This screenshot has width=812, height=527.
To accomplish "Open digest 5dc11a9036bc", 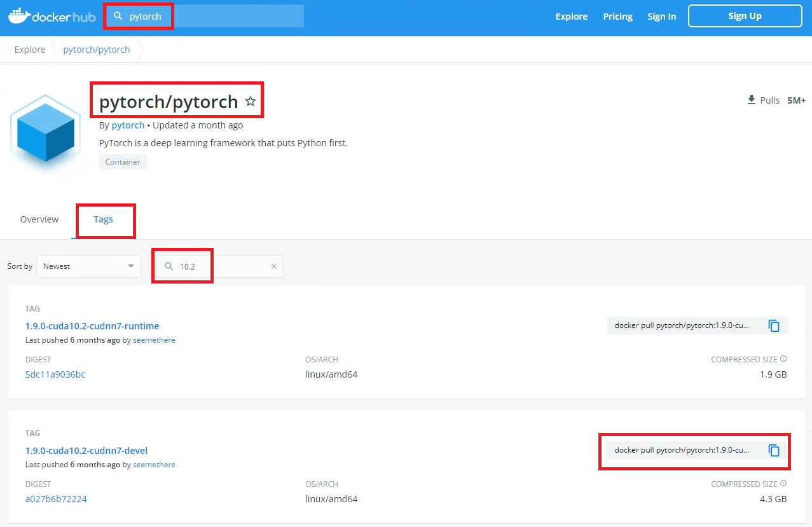I will [x=55, y=374].
